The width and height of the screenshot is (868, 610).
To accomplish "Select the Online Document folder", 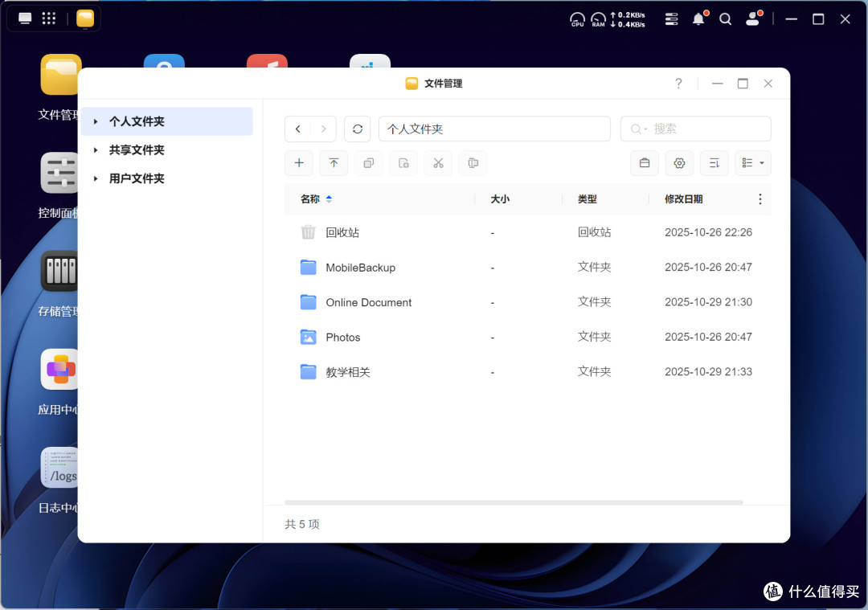I will point(527,302).
